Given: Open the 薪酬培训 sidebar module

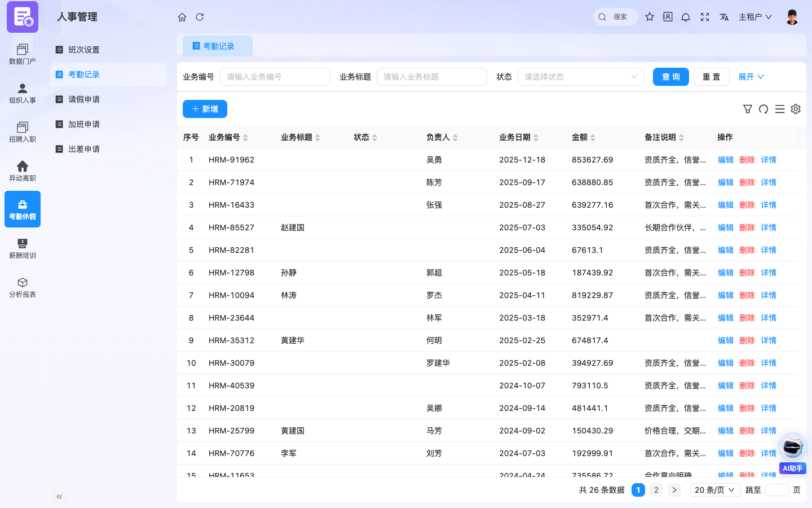Looking at the screenshot, I should (x=23, y=248).
